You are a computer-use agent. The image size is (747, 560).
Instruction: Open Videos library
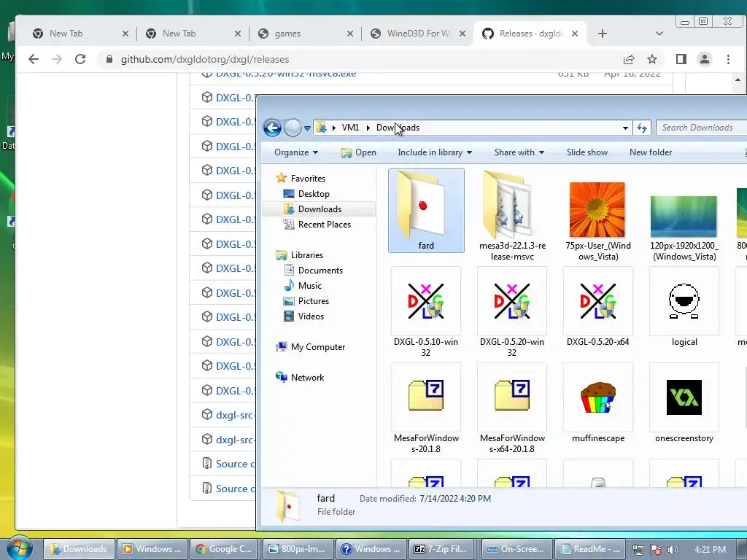click(303, 316)
